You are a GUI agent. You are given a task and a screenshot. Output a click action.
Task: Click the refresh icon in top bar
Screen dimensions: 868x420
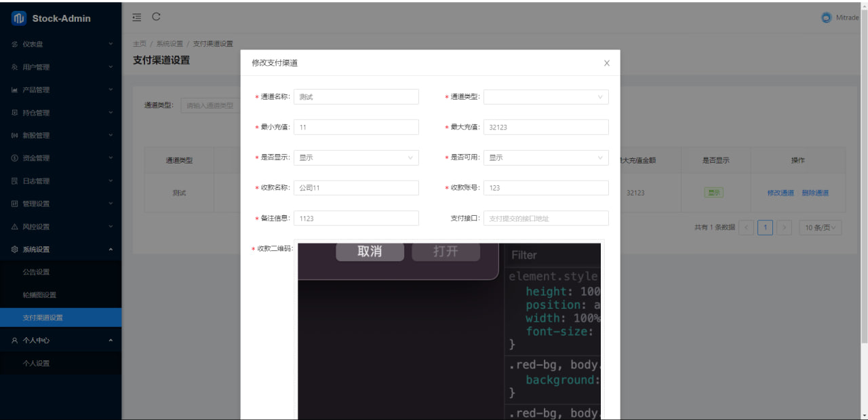click(x=156, y=17)
